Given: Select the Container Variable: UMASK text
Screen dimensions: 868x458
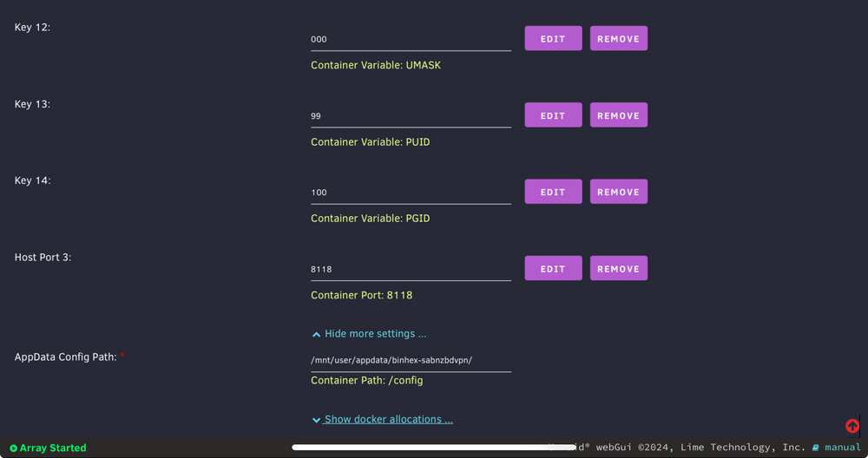Looking at the screenshot, I should (376, 65).
